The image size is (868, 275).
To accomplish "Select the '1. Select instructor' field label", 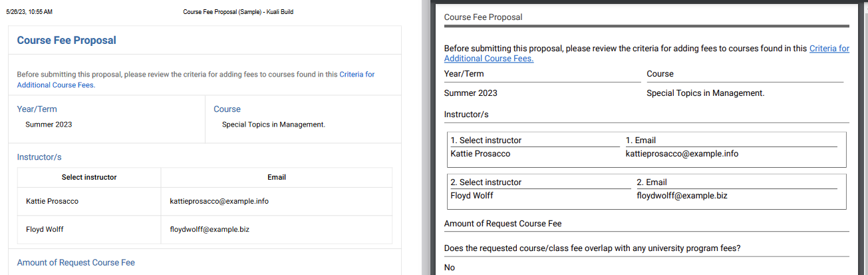I will pos(486,140).
